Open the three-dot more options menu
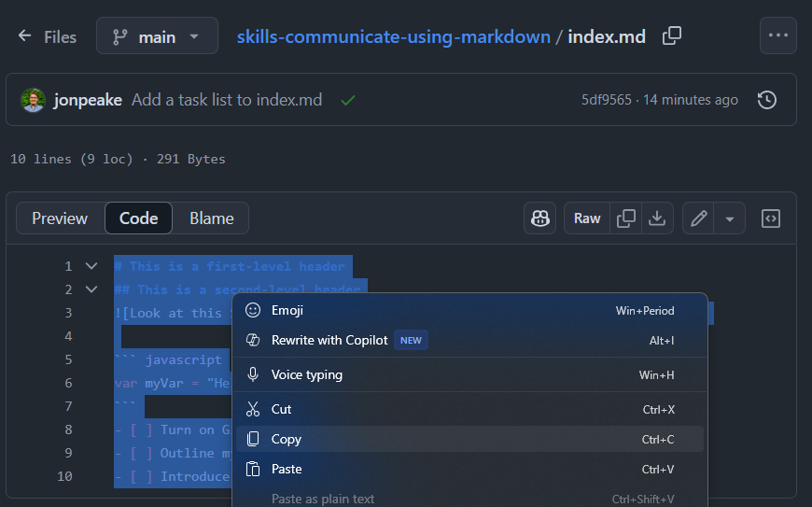 click(777, 35)
